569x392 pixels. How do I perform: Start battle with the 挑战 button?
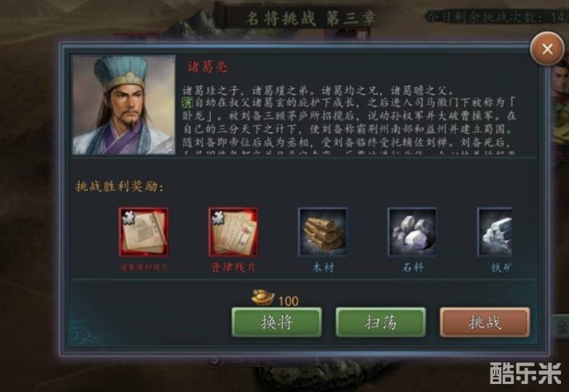click(485, 323)
